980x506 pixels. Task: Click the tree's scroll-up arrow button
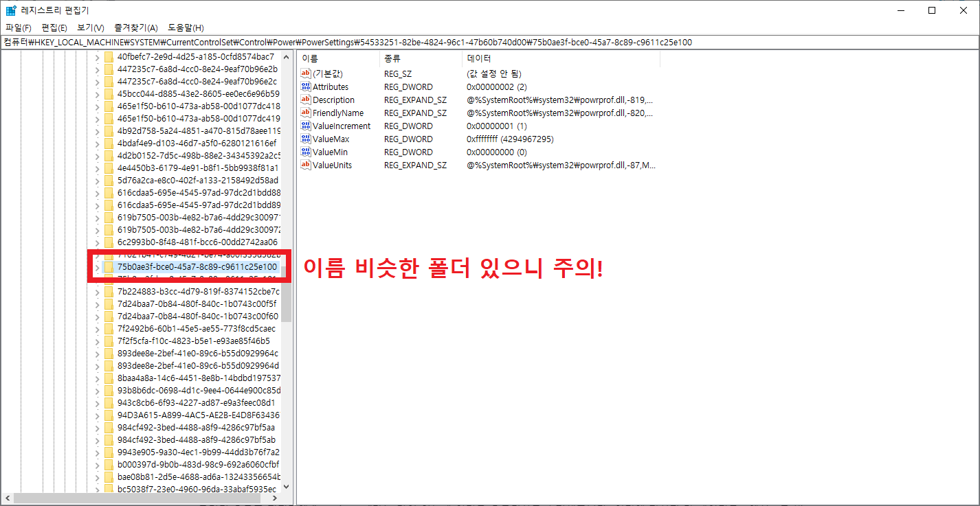point(287,56)
